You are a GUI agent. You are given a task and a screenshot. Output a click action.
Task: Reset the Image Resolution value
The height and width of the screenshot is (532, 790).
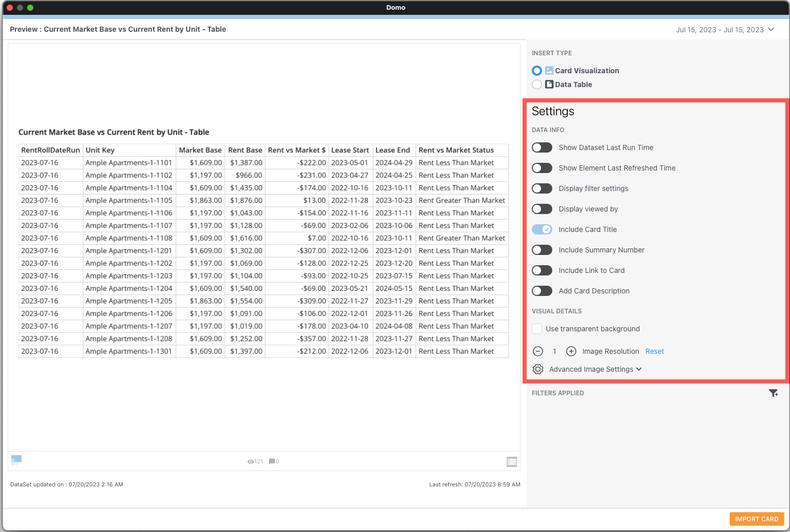[654, 351]
